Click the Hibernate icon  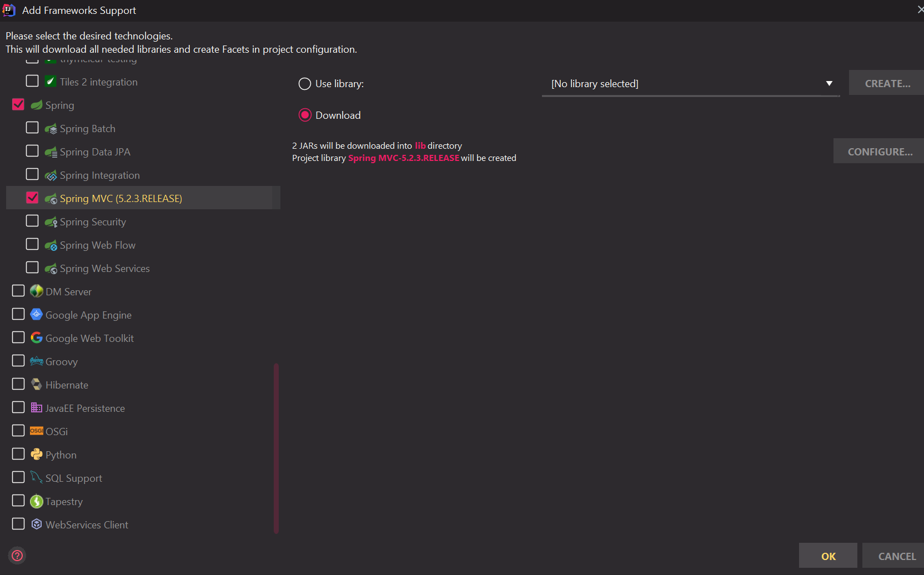tap(37, 384)
